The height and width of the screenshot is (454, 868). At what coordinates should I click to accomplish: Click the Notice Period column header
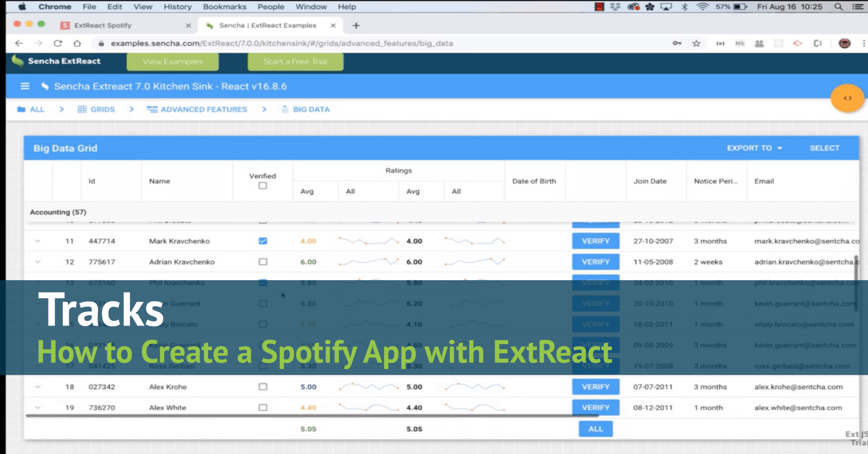pos(715,181)
